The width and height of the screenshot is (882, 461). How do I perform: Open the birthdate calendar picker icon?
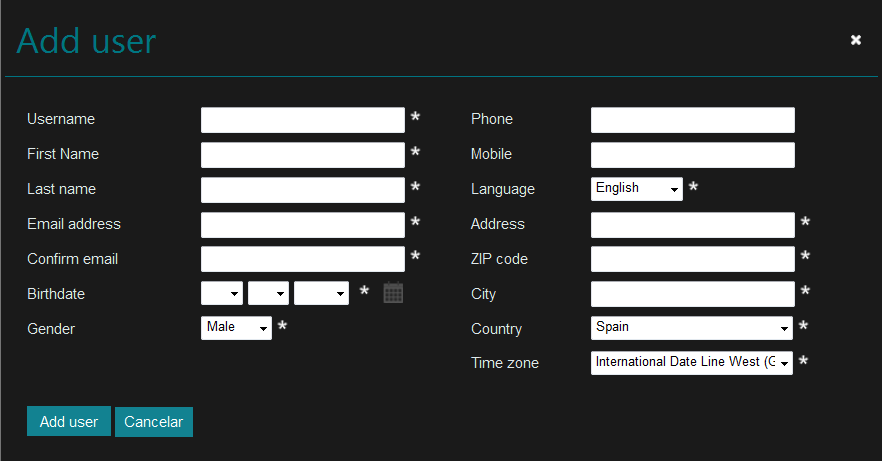(x=393, y=292)
